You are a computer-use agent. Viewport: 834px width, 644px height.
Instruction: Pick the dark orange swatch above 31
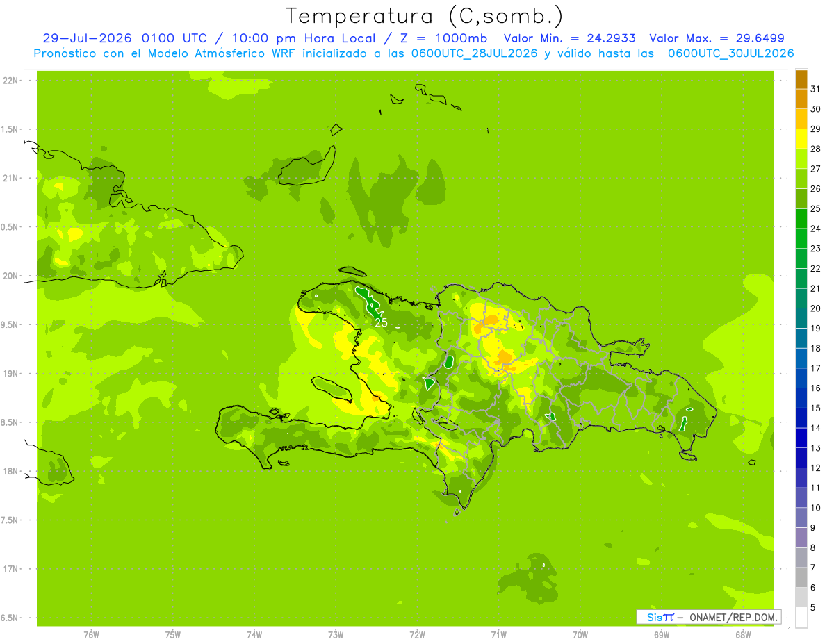click(801, 79)
